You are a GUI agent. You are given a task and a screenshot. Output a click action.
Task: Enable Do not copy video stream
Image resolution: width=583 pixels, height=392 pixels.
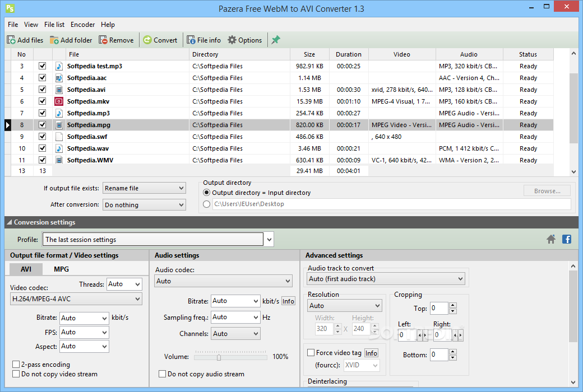[x=16, y=374]
